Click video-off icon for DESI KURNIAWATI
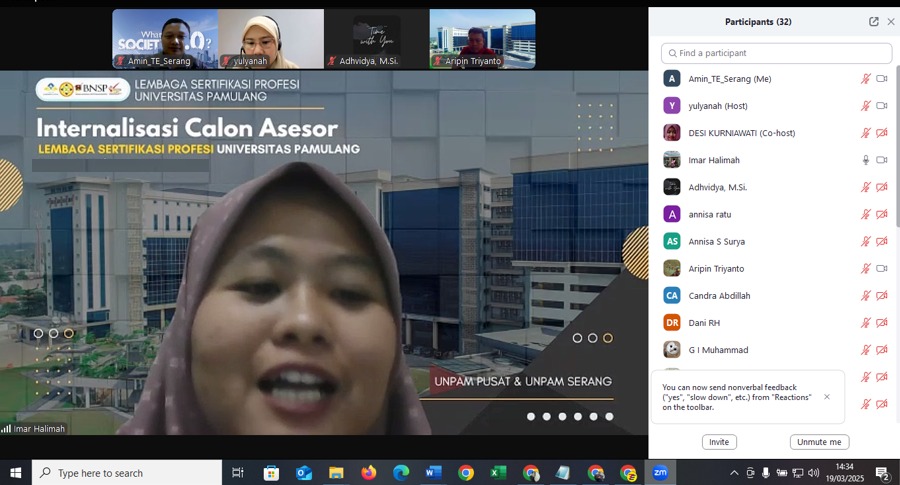Image resolution: width=900 pixels, height=485 pixels. point(882,133)
